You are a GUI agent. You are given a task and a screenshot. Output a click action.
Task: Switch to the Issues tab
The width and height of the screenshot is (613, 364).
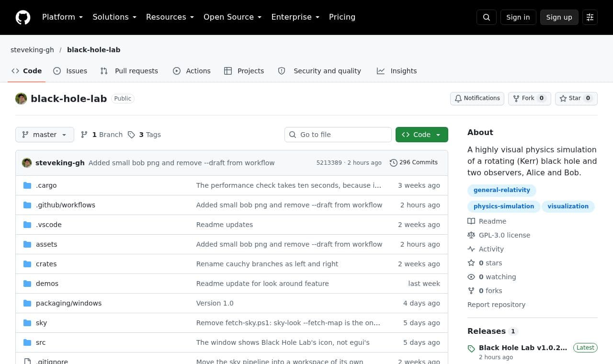[70, 71]
